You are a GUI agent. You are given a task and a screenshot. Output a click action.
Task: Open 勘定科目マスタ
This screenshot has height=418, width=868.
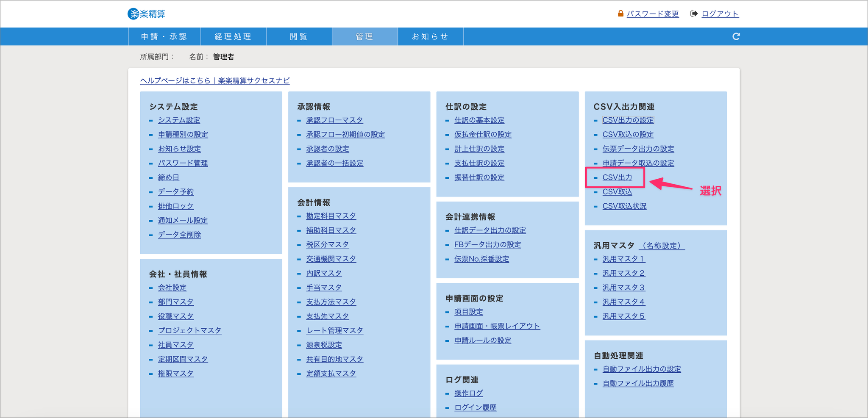[x=331, y=216]
